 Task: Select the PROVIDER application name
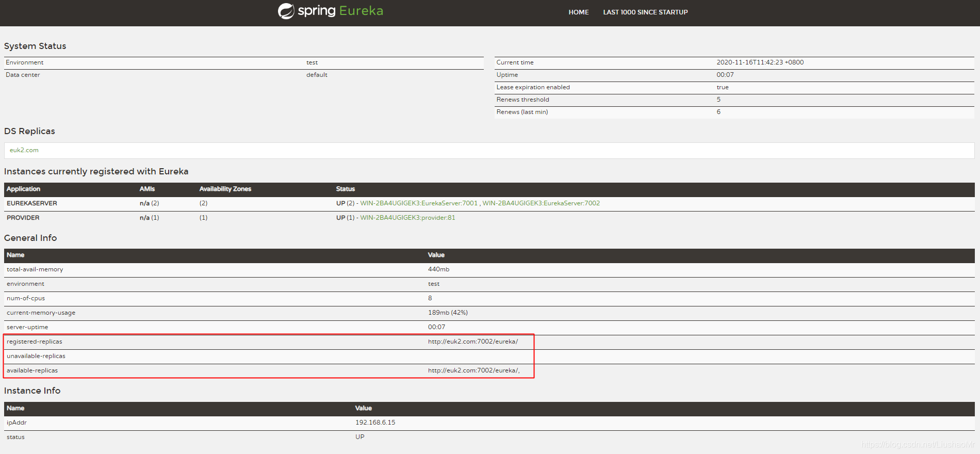(23, 218)
